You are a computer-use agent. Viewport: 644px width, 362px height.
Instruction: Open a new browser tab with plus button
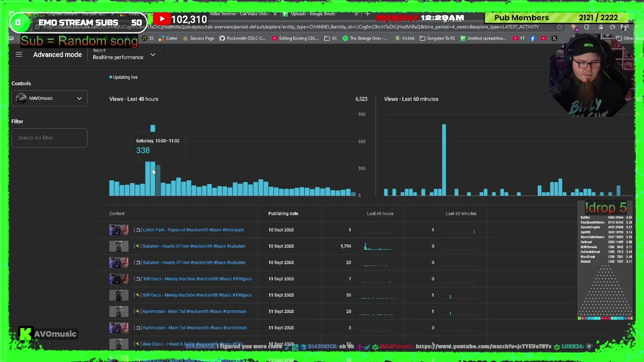click(367, 14)
